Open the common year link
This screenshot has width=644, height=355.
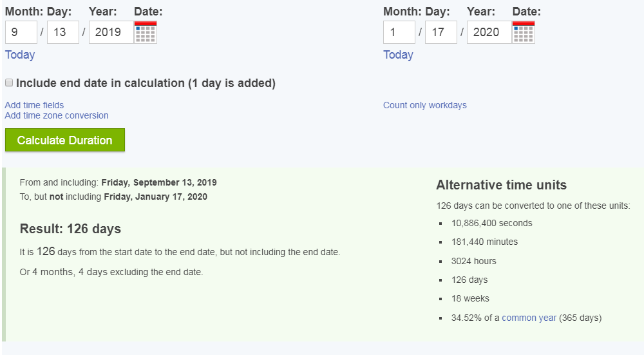point(529,318)
